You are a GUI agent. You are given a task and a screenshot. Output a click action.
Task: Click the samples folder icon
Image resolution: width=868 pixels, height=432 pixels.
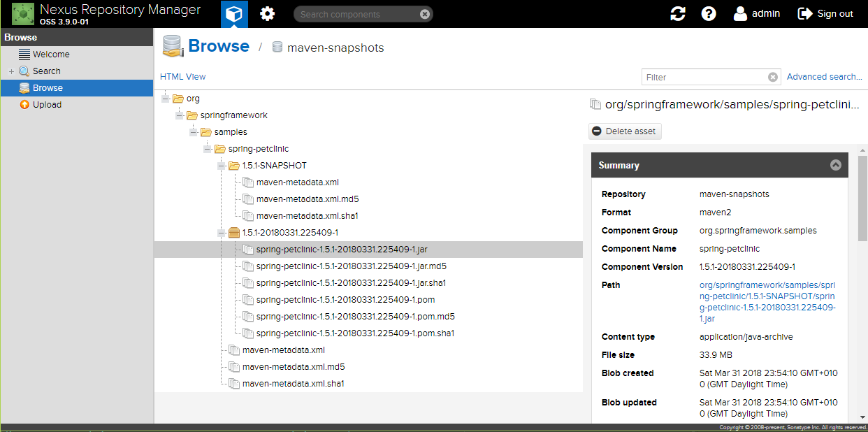pos(206,132)
